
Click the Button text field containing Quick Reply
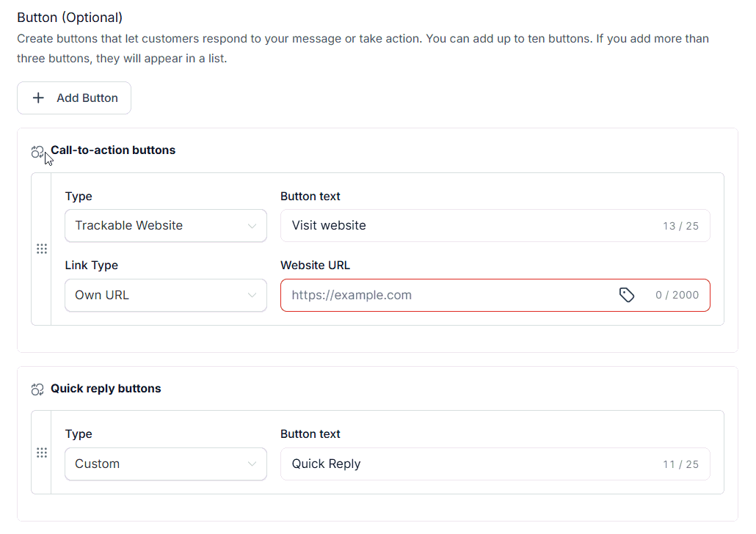[x=440, y=464]
